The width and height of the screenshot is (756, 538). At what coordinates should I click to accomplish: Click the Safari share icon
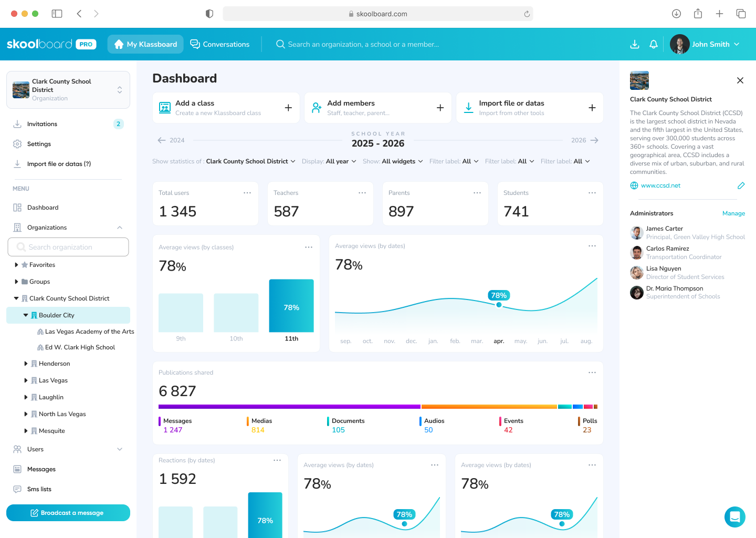(698, 14)
